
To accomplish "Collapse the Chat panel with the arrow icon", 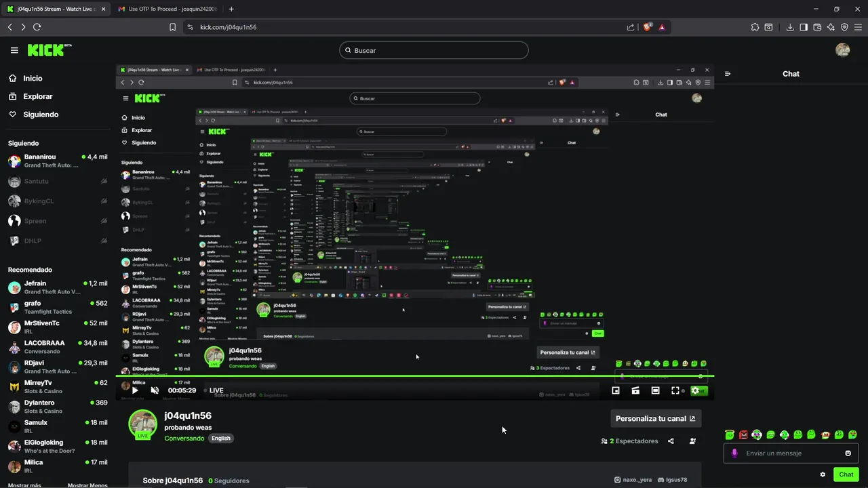I will pyautogui.click(x=728, y=74).
